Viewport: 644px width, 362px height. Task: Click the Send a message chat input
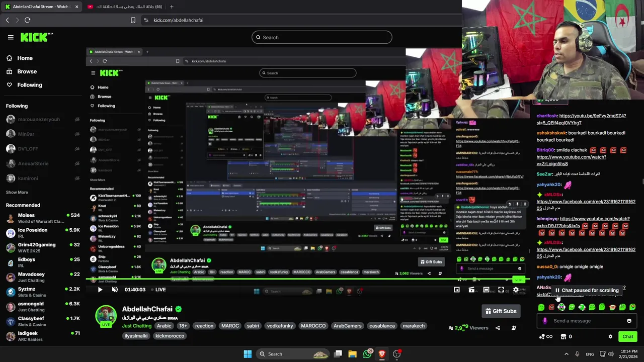pyautogui.click(x=586, y=321)
